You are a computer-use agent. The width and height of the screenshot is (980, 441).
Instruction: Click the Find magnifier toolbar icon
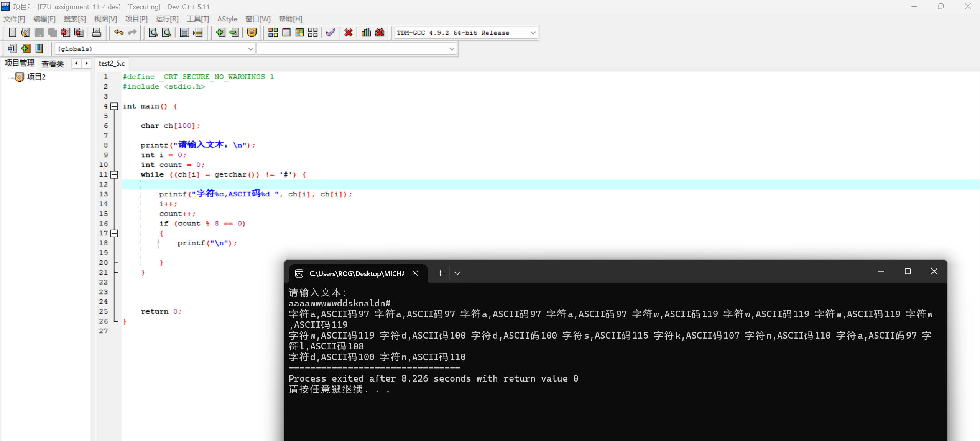153,33
